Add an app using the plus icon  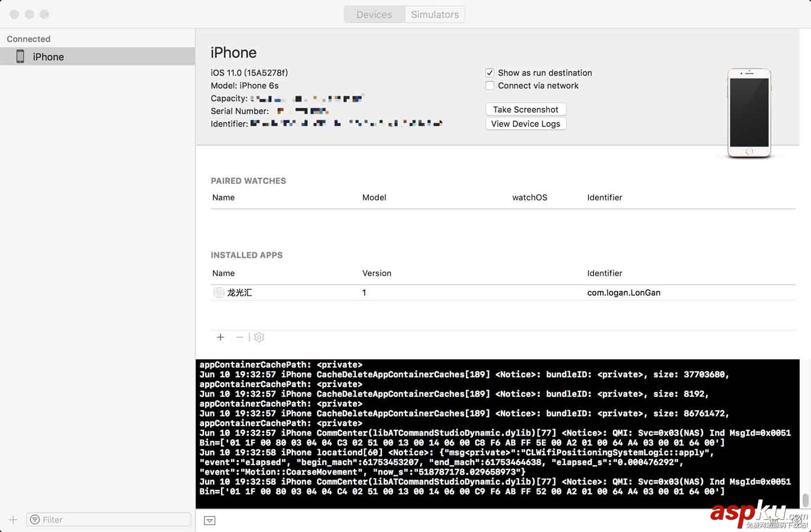(x=220, y=337)
